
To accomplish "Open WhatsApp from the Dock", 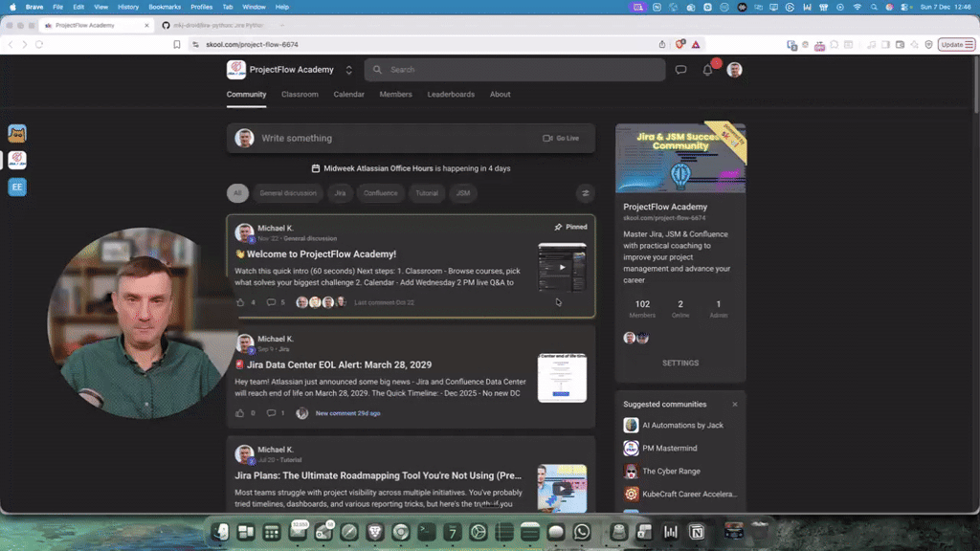I will click(x=581, y=533).
